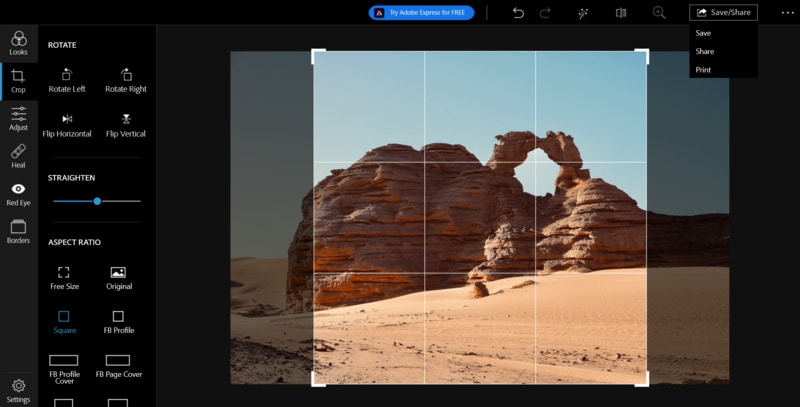
Task: Rotate the image left
Action: click(x=67, y=81)
